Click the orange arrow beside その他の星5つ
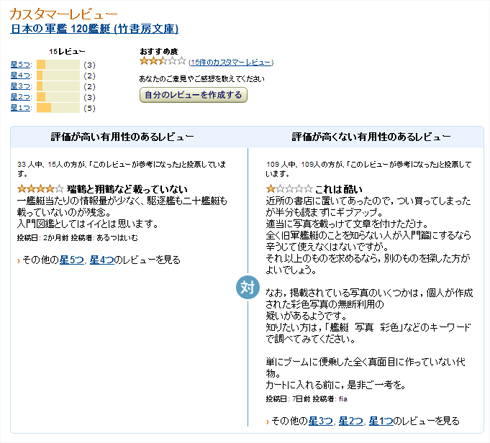Screen dimensions: 490x443 tap(19, 260)
